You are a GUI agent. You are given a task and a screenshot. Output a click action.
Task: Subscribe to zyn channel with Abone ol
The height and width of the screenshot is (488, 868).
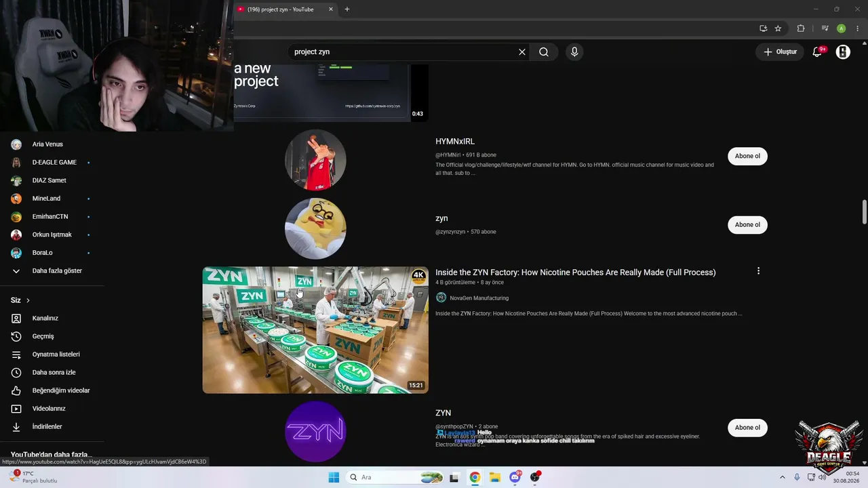(x=747, y=224)
